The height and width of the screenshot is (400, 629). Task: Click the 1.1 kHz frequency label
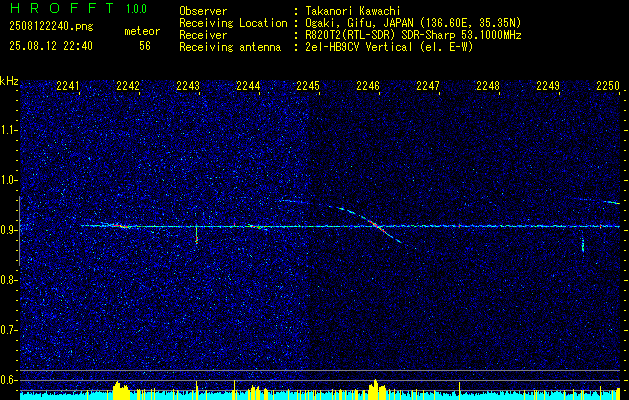[x=8, y=130]
